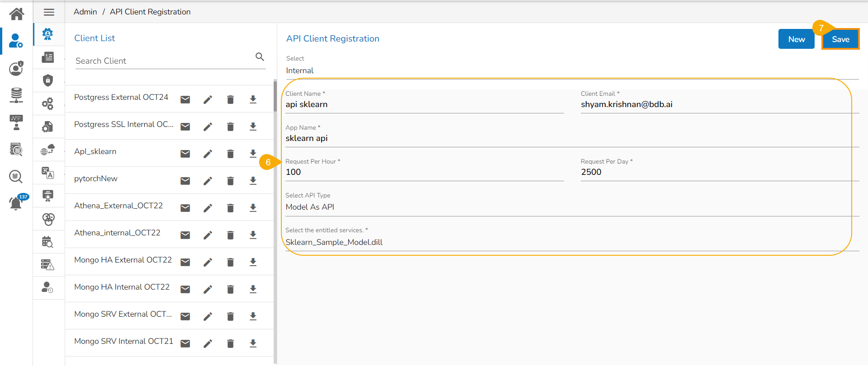Viewport: 868px width, 366px height.
Task: Expand the Select API Type dropdown
Action: point(572,207)
